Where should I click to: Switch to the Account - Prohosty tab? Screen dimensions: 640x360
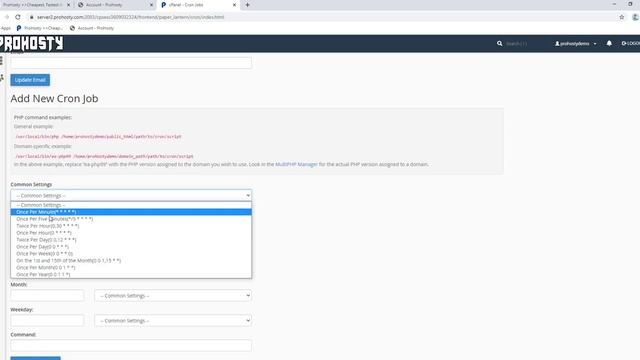pos(115,5)
